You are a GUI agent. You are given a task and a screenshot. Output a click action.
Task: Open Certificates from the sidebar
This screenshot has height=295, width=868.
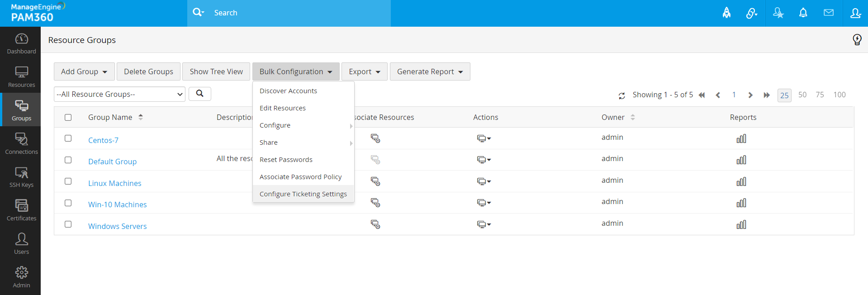[x=21, y=210]
